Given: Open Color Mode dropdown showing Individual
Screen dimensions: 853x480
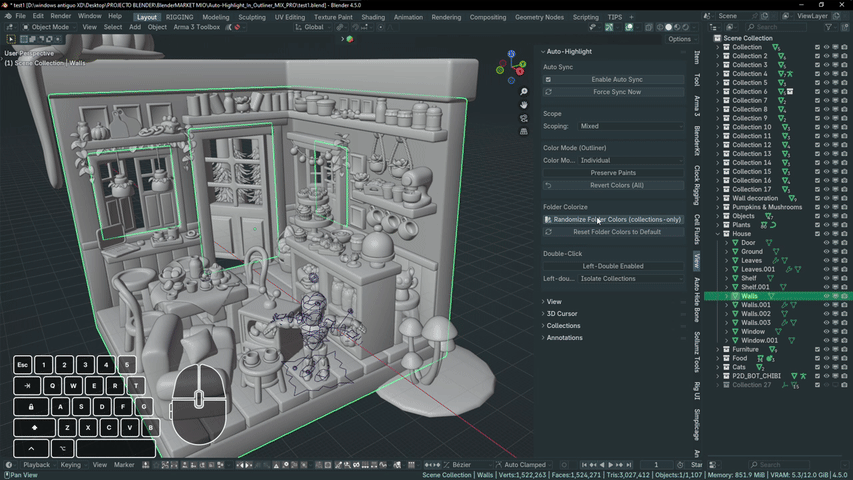Looking at the screenshot, I should 631,161.
